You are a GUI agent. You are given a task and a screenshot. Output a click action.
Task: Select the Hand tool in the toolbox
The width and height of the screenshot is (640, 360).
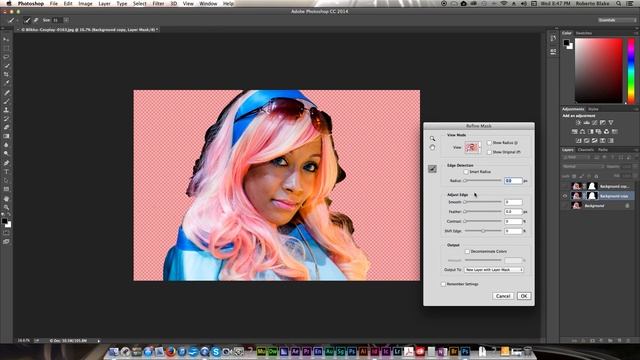pos(6,199)
